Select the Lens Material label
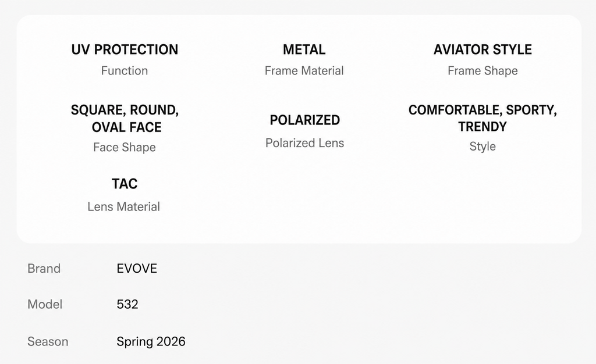The width and height of the screenshot is (596, 364). [x=123, y=206]
